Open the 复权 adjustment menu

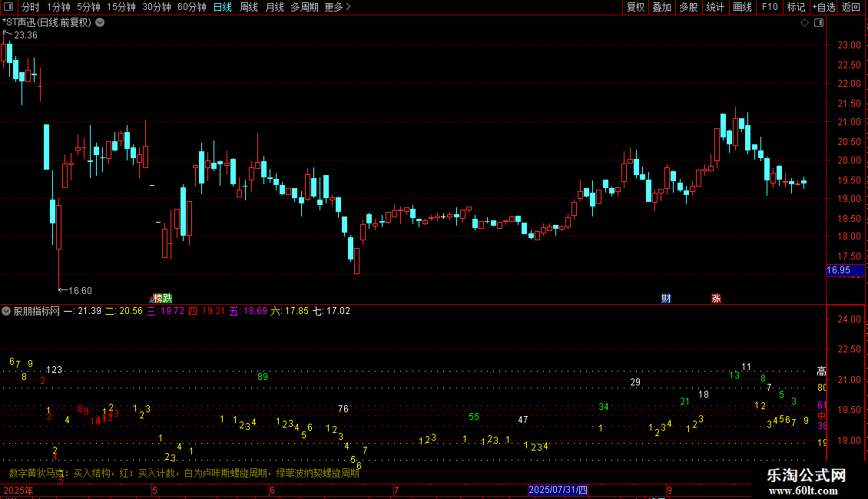click(x=635, y=7)
